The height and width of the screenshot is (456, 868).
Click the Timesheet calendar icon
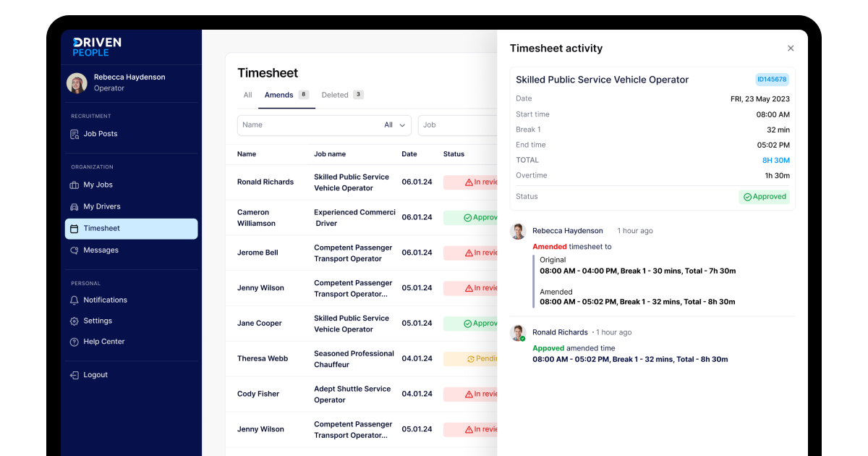75,229
